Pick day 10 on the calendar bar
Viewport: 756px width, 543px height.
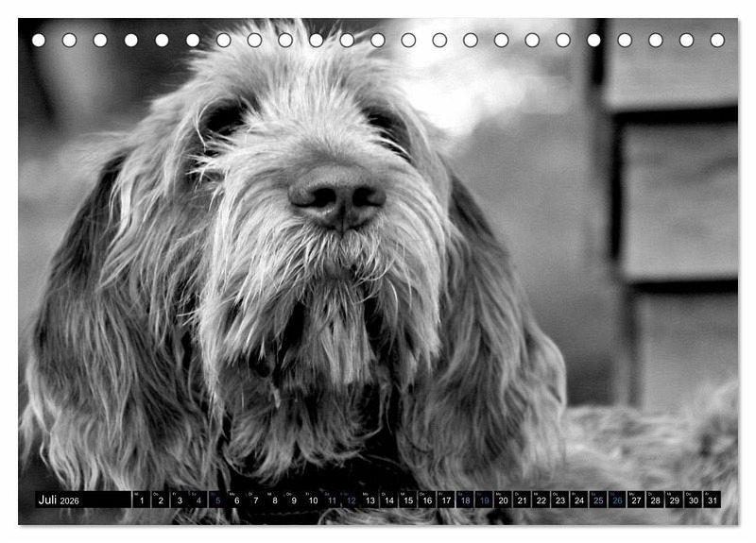pyautogui.click(x=313, y=501)
